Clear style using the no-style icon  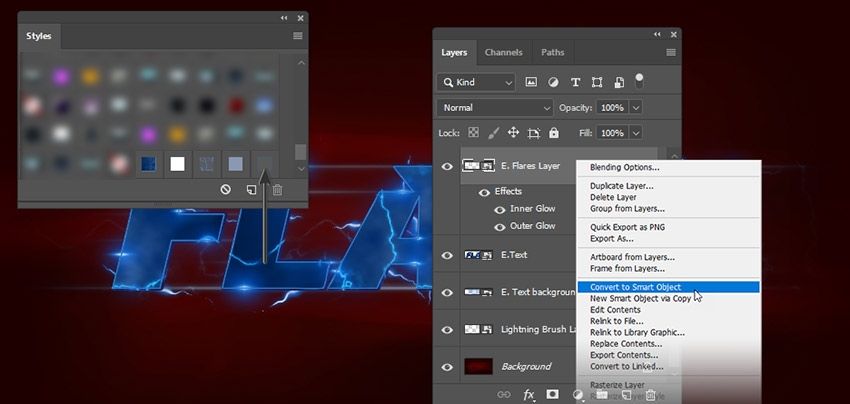[226, 190]
